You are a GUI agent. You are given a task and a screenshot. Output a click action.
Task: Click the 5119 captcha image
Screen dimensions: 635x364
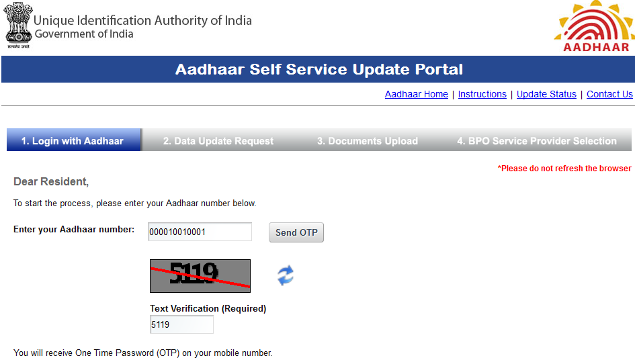click(x=200, y=276)
